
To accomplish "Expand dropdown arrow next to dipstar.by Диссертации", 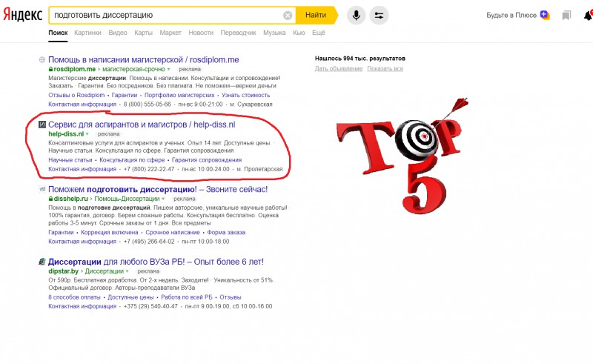I will click(x=127, y=271).
